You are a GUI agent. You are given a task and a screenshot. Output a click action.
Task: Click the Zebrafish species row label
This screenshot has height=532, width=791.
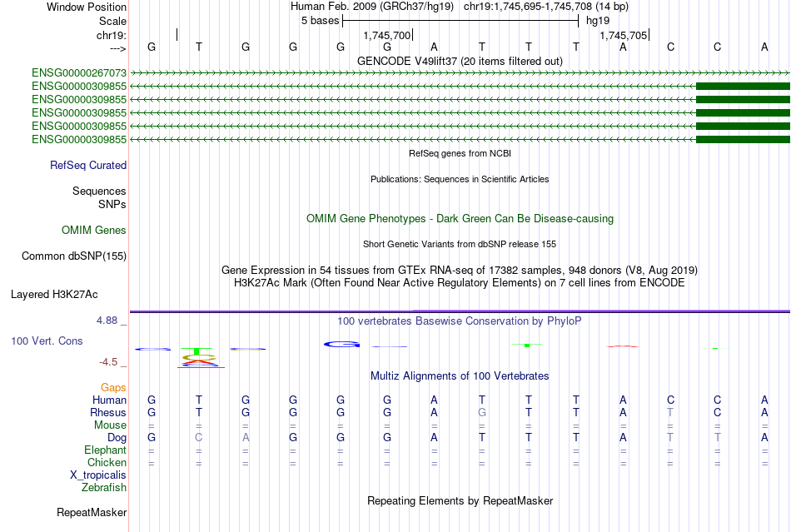click(x=104, y=488)
